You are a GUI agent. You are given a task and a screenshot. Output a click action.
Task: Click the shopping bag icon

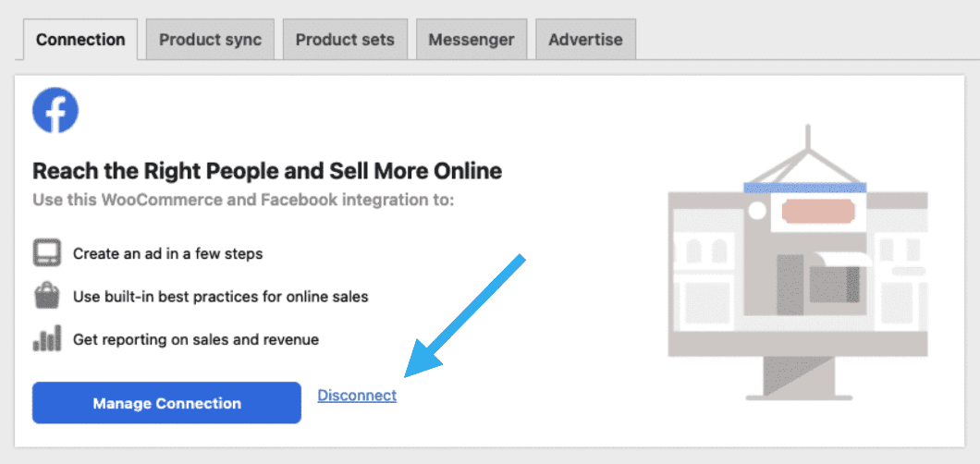pos(46,297)
